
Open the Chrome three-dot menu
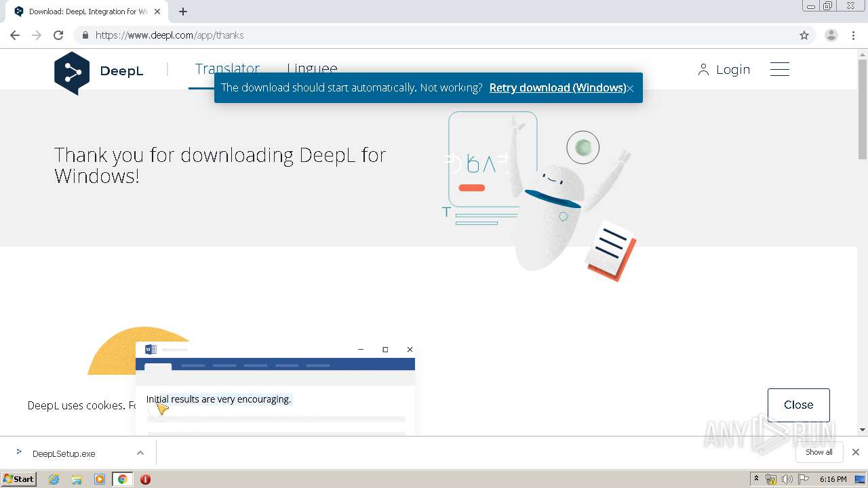(x=854, y=35)
